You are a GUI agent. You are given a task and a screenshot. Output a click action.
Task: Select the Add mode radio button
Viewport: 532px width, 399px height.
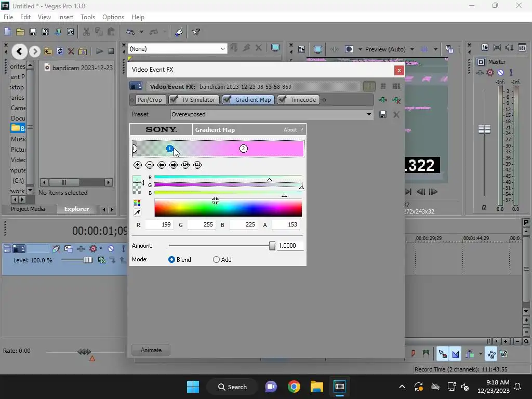point(216,260)
